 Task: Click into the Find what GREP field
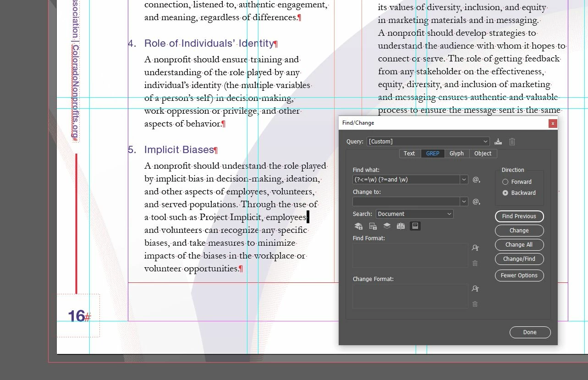407,180
